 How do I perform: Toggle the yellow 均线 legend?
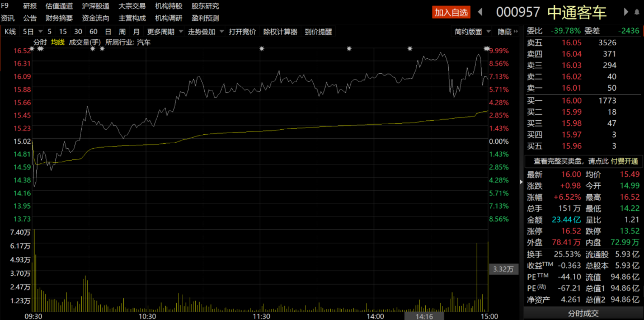click(58, 42)
